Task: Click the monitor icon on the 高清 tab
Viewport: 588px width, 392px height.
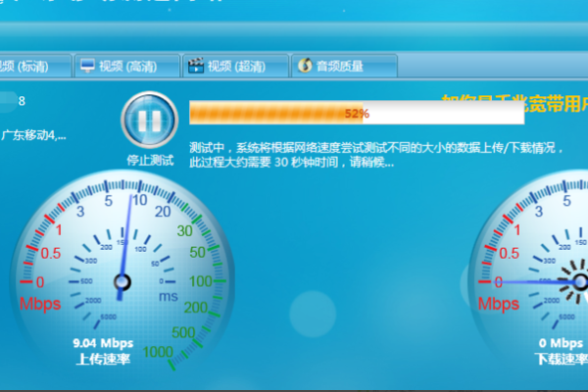Action: 88,67
